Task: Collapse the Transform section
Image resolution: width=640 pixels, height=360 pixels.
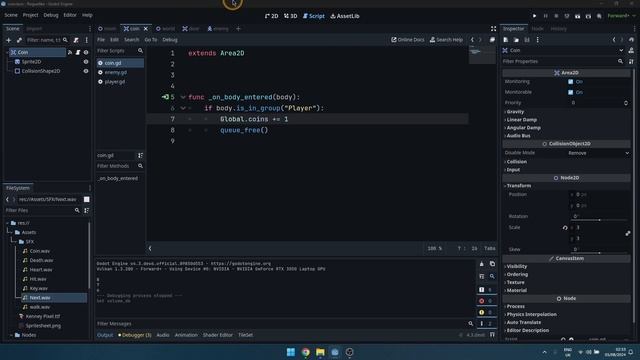Action: click(518, 186)
